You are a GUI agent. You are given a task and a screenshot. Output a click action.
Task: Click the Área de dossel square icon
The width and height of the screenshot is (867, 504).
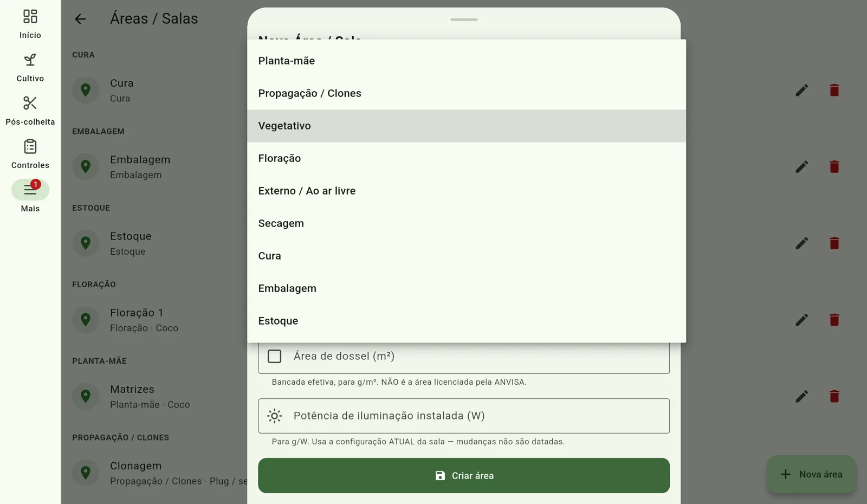point(275,357)
